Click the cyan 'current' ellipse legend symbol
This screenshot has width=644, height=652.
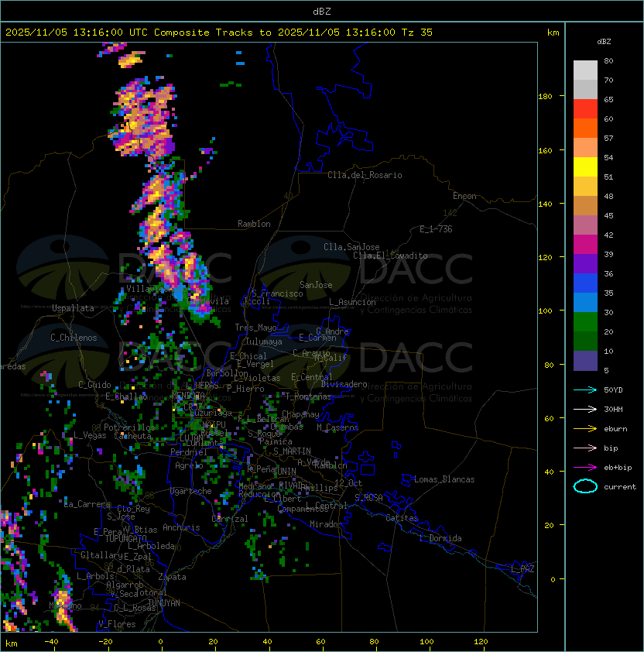point(585,486)
